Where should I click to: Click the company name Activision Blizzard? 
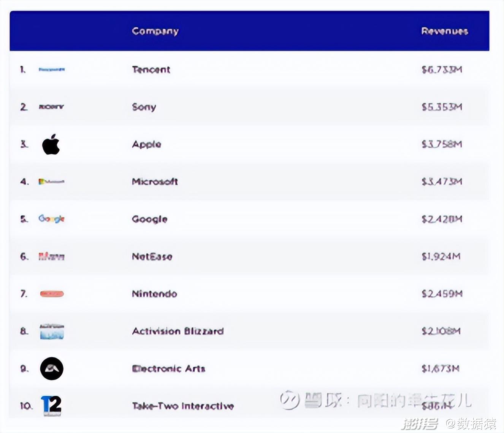click(178, 331)
